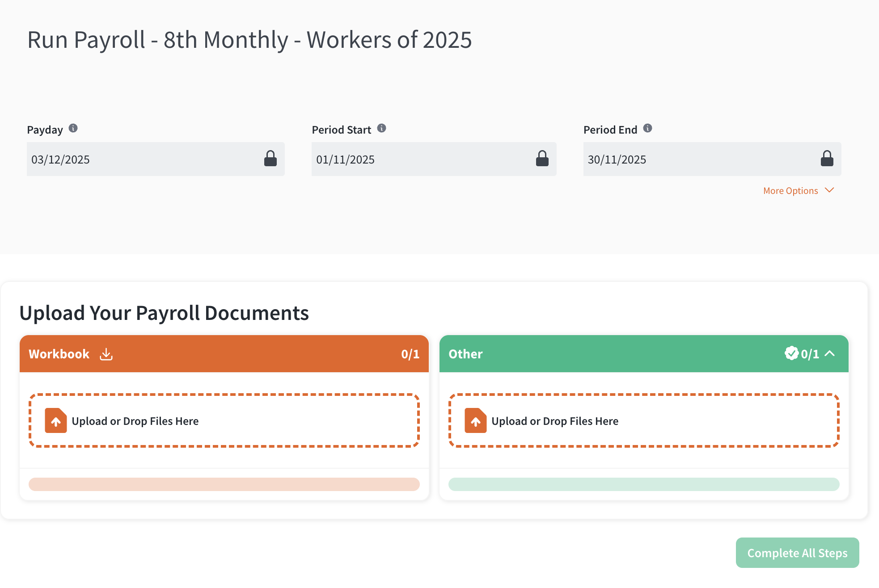Click the lock icon in Period End field

tap(827, 159)
